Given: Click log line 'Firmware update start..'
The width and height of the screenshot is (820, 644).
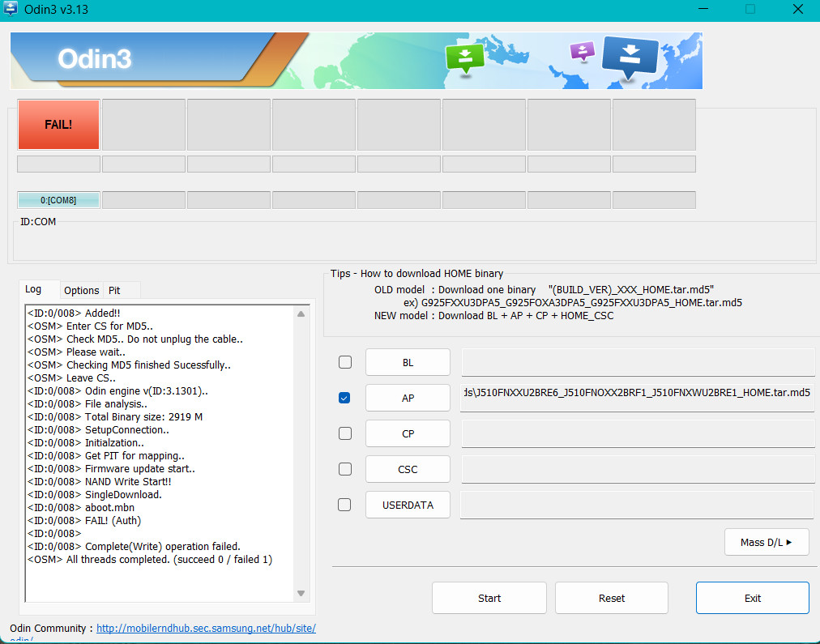Looking at the screenshot, I should point(111,469).
